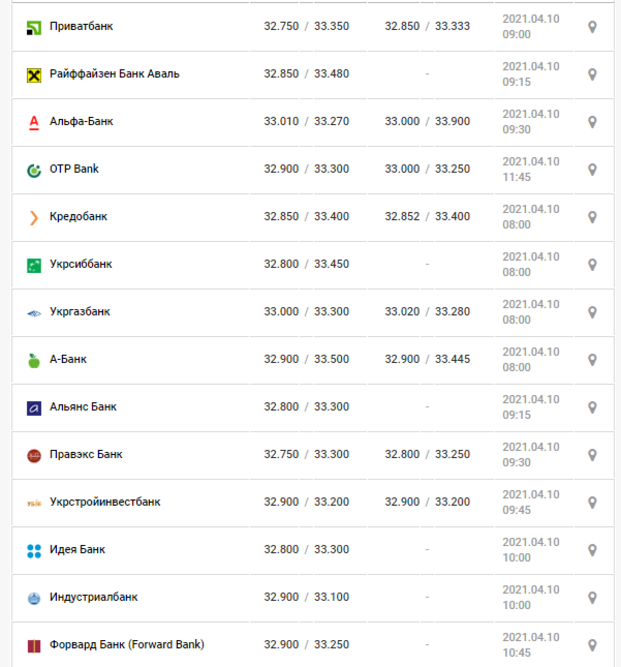This screenshot has height=667, width=621.
Task: Click the Индустриалбанк logo icon
Action: click(x=34, y=599)
